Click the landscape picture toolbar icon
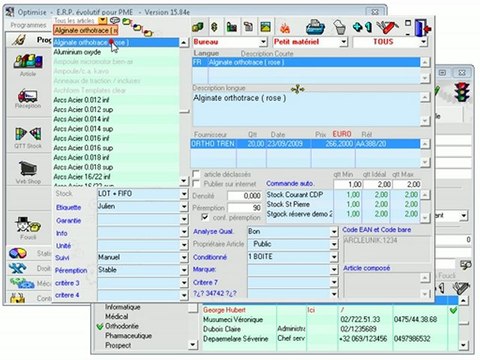The height and width of the screenshot is (360, 480). click(266, 27)
